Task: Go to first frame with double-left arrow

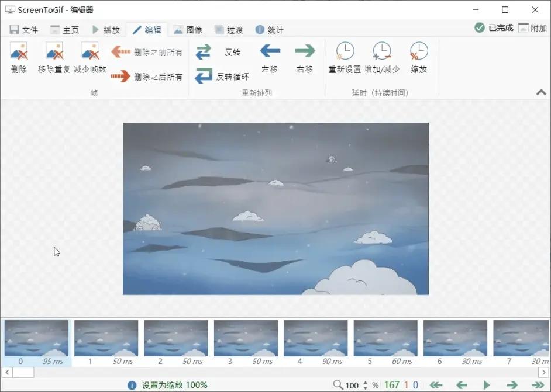Action: (436, 385)
